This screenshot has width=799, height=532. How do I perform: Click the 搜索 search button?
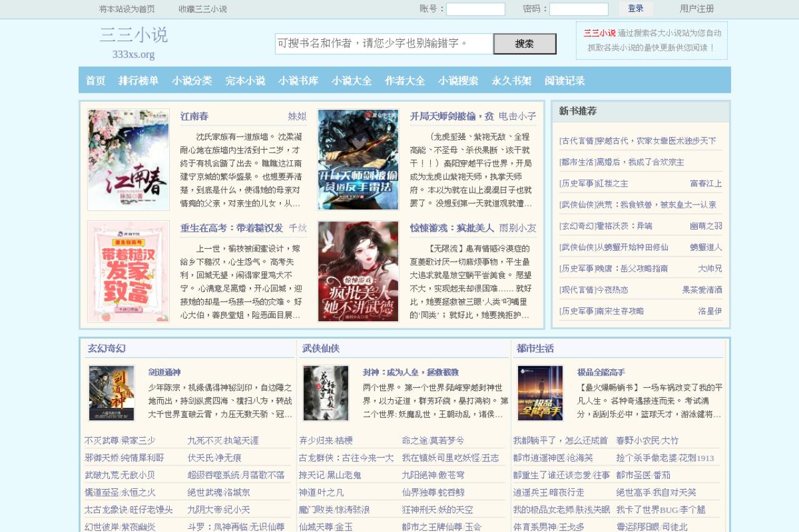pos(525,44)
